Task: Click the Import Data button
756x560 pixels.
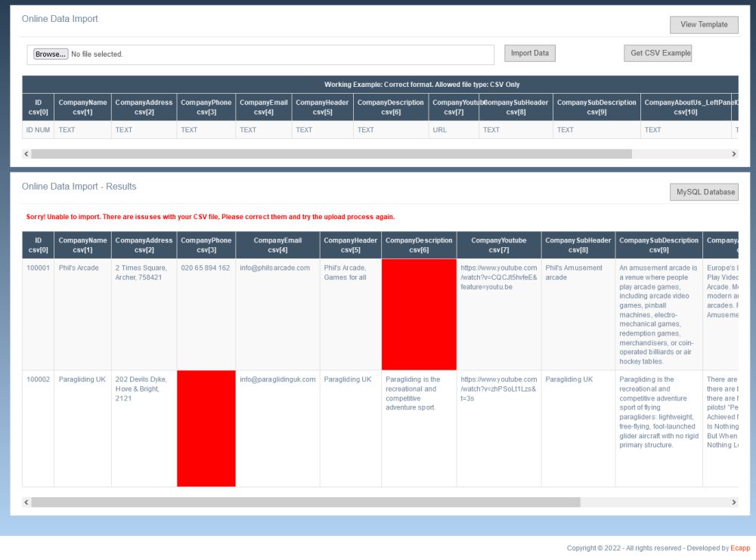Action: point(529,53)
